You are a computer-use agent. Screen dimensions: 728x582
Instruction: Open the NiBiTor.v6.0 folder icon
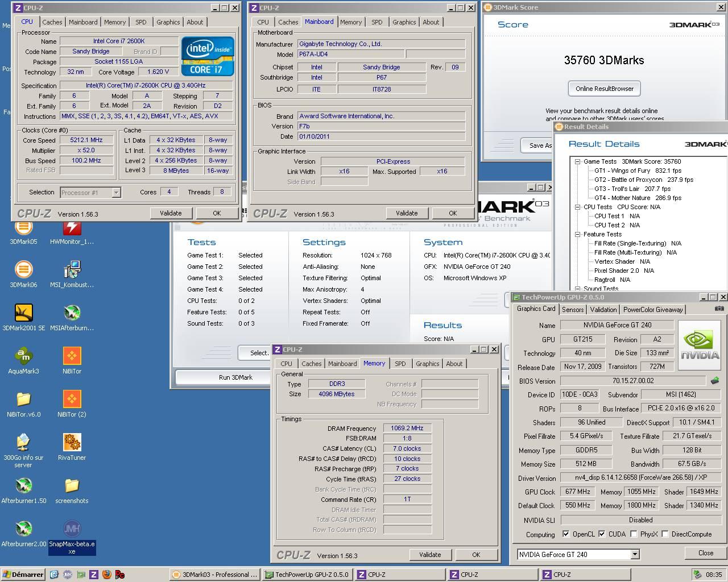click(23, 404)
